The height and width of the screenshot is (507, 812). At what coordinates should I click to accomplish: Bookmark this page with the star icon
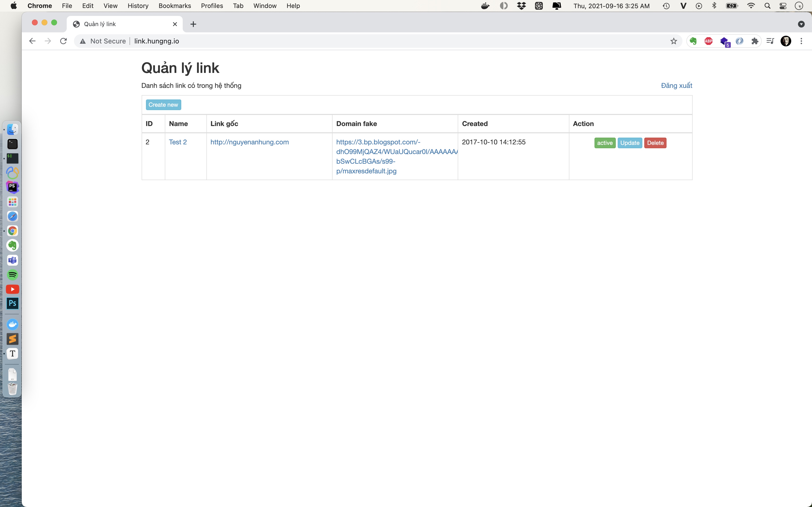point(674,41)
